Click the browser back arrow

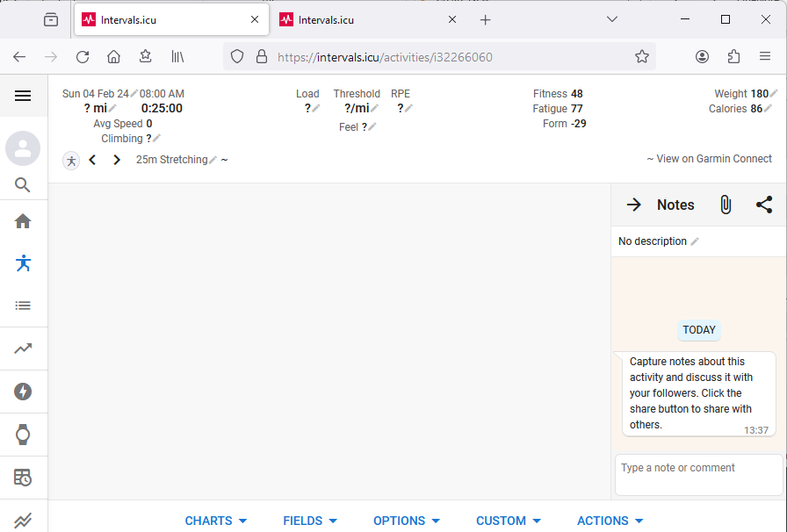(19, 57)
